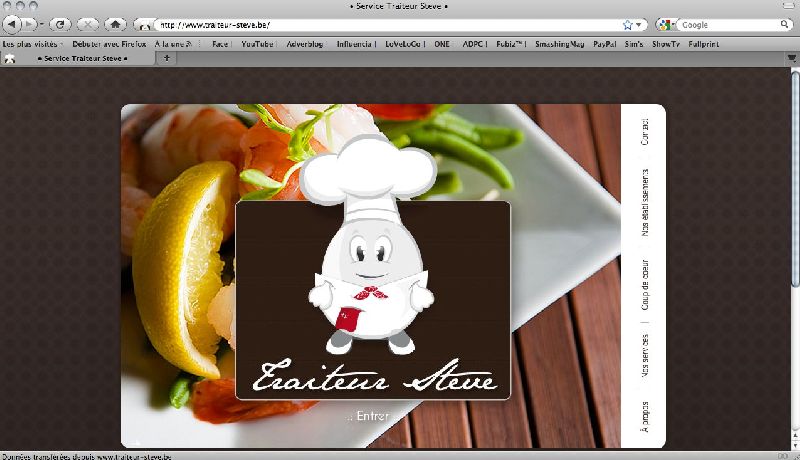Open the Adverblog bookmark
This screenshot has height=460, width=800.
pyautogui.click(x=305, y=44)
